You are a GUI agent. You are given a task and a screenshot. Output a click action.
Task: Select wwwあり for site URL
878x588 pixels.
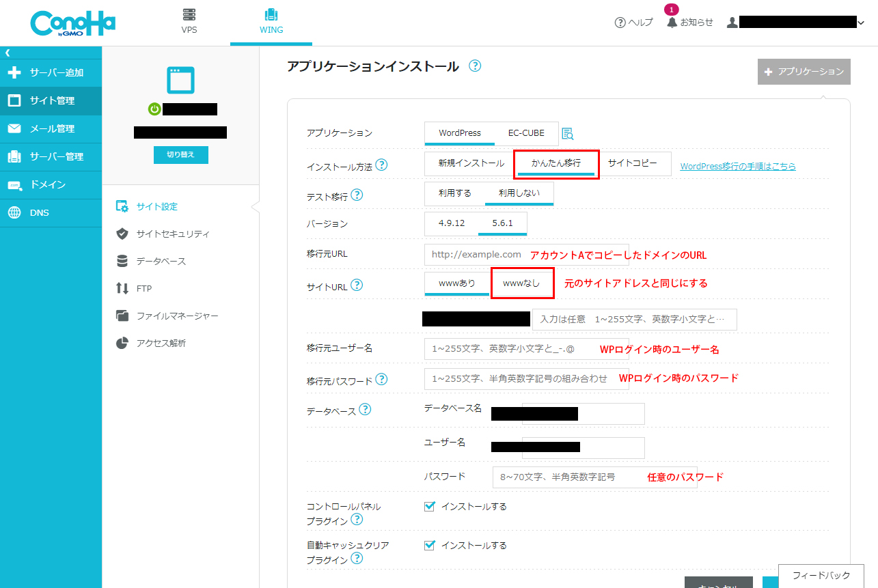(x=457, y=283)
